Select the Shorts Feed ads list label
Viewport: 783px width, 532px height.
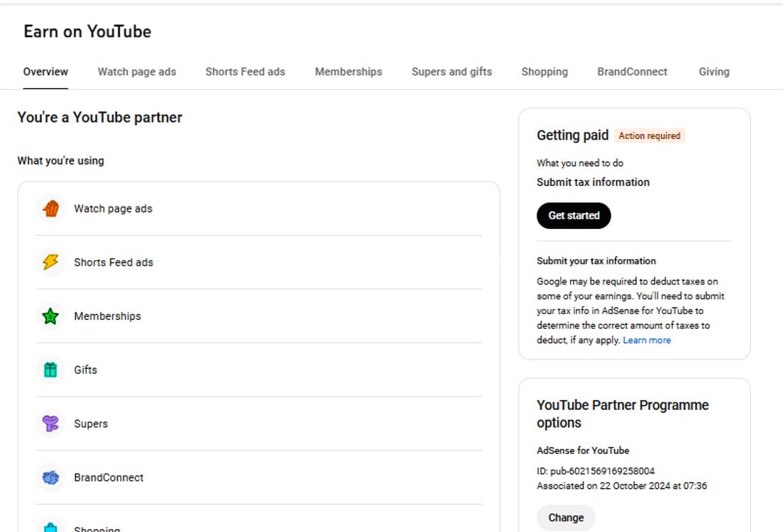[x=114, y=262]
